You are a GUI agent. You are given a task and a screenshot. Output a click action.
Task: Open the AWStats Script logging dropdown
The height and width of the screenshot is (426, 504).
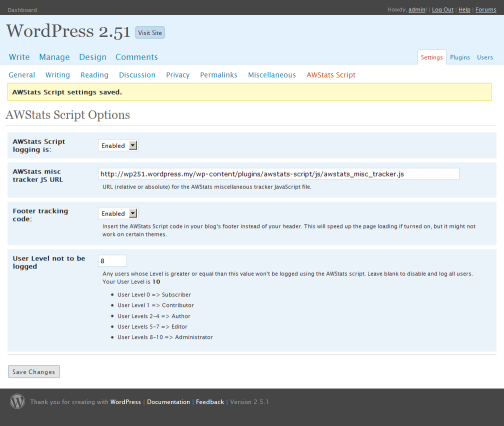click(118, 146)
